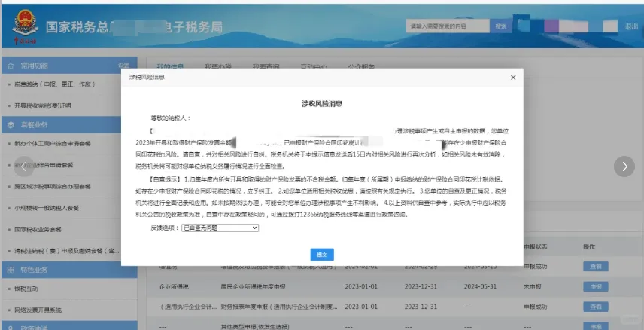The height and width of the screenshot is (330, 644).
Task: Click the right carousel arrow
Action: (x=624, y=167)
